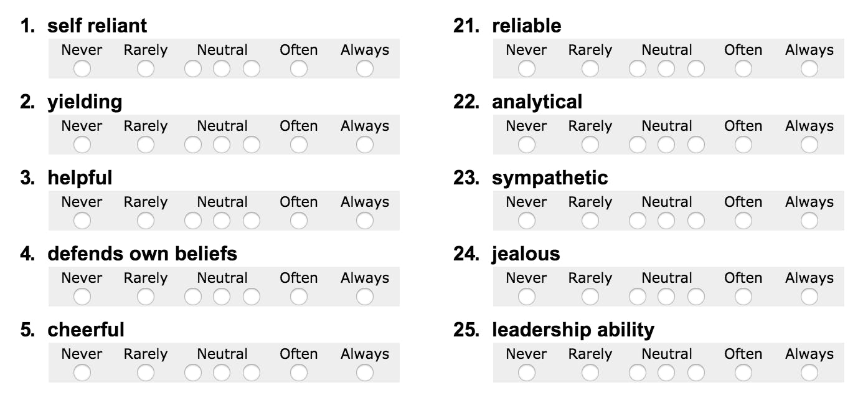
Task: Select Often for reliable
Action: [743, 69]
